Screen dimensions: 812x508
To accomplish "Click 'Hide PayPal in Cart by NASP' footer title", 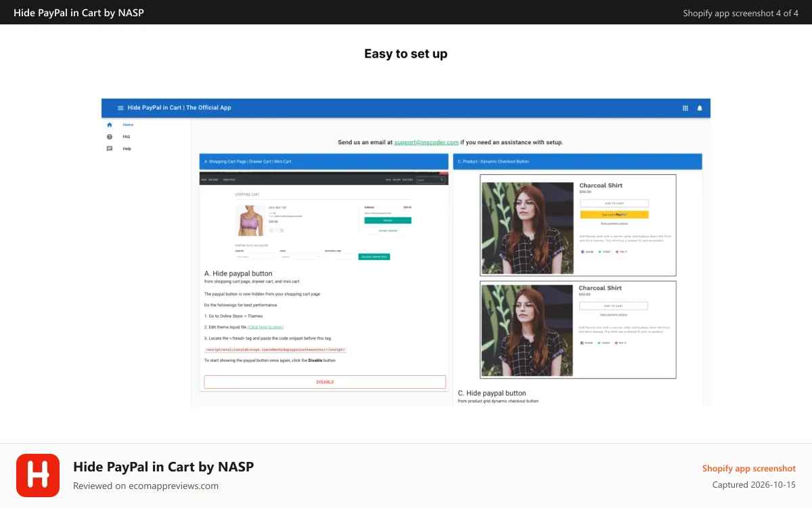I will pyautogui.click(x=163, y=466).
